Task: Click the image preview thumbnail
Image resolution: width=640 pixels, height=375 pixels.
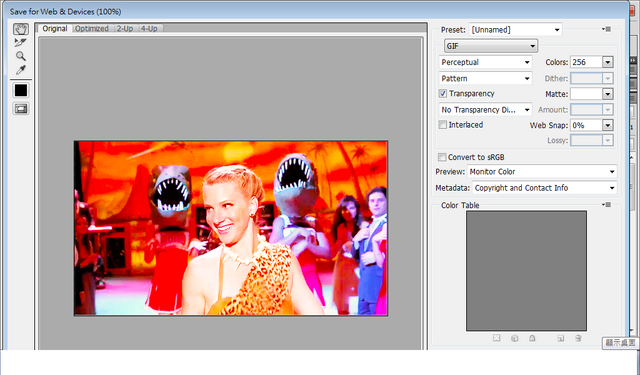Action: pos(231,228)
